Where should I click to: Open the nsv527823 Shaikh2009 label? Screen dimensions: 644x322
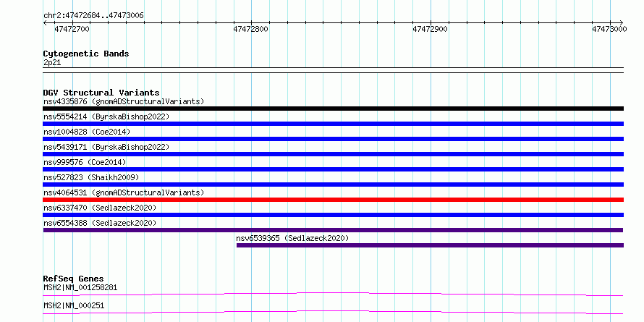point(91,177)
